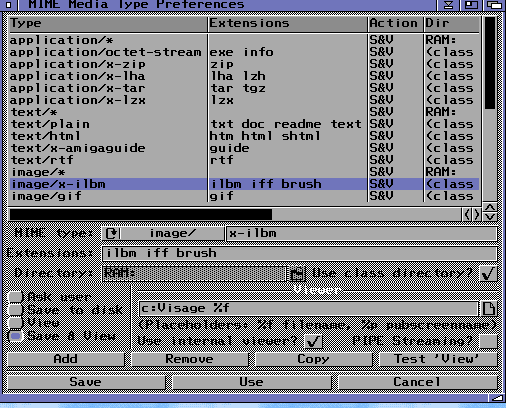This screenshot has width=506, height=408.
Task: Click the list scroll up arrow
Action: [490, 208]
